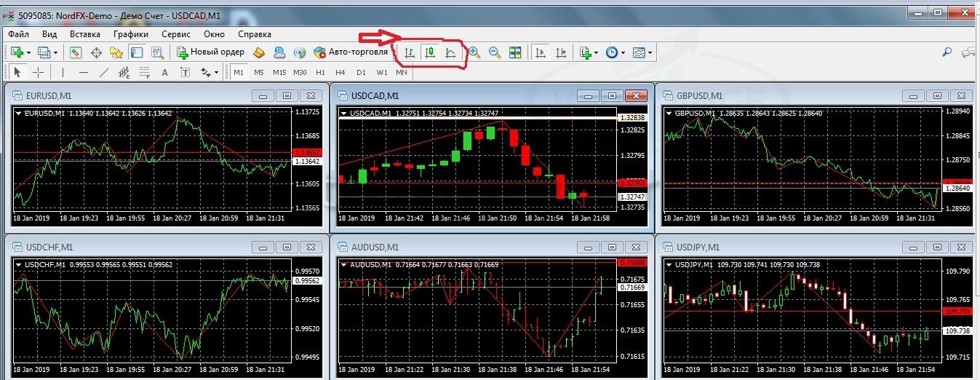The width and height of the screenshot is (980, 380).
Task: Switch to bar chart display
Action: tap(410, 52)
